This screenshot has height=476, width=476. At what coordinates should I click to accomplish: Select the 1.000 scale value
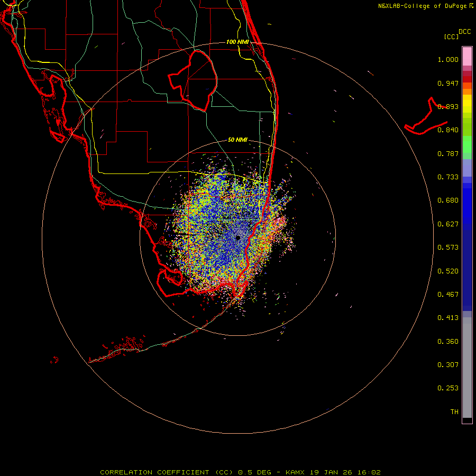point(448,59)
